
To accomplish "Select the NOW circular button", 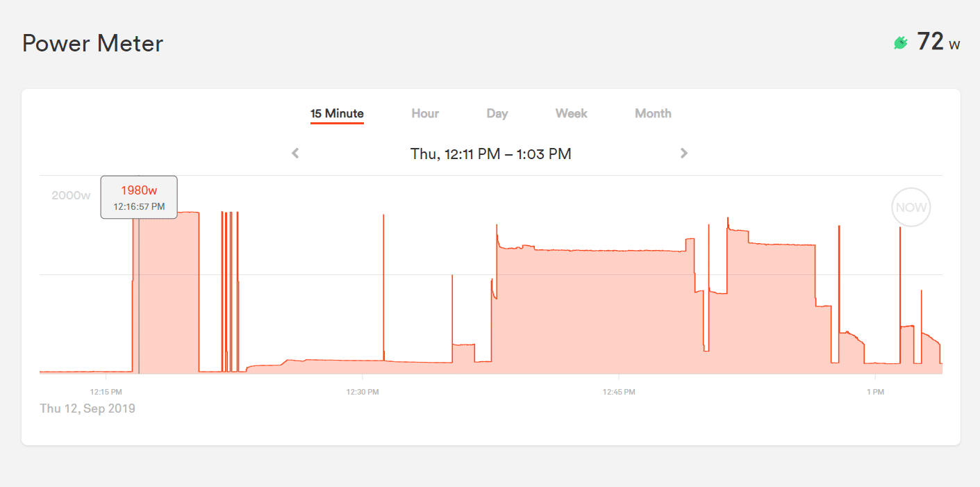I will [x=911, y=207].
